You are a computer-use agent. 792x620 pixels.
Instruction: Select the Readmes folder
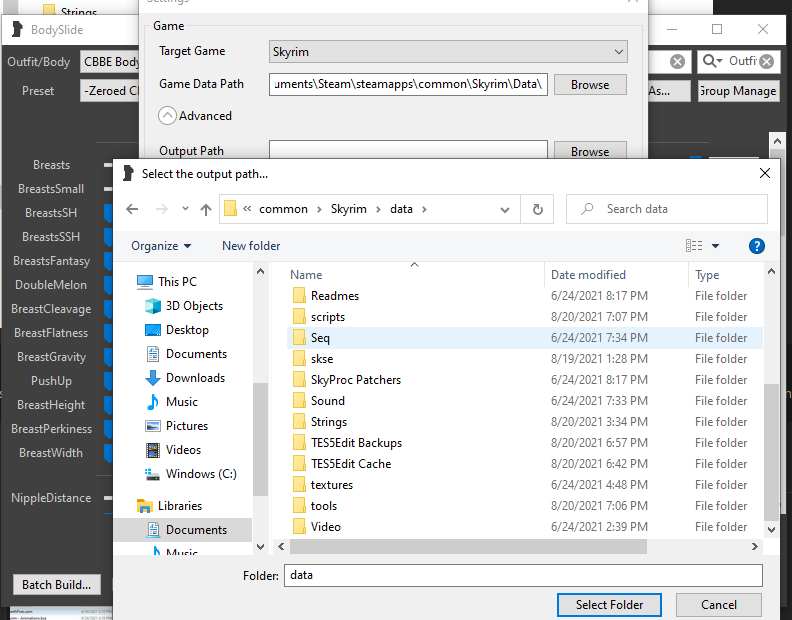(334, 296)
